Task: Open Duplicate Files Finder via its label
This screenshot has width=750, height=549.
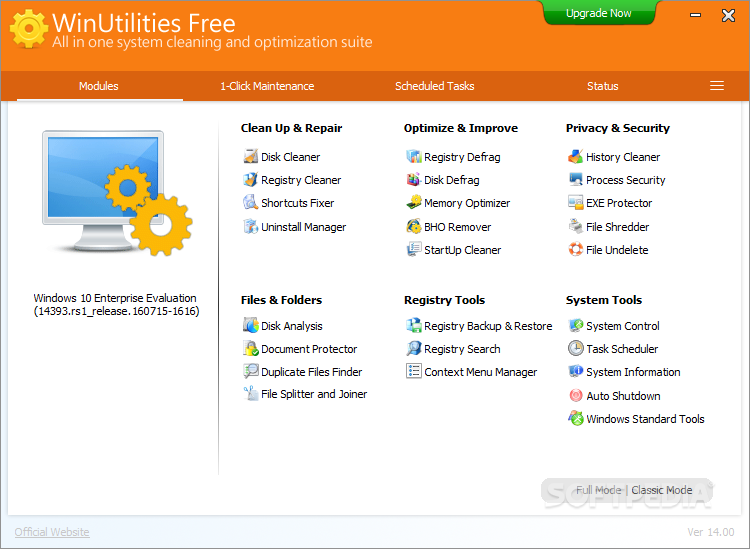Action: tap(311, 372)
